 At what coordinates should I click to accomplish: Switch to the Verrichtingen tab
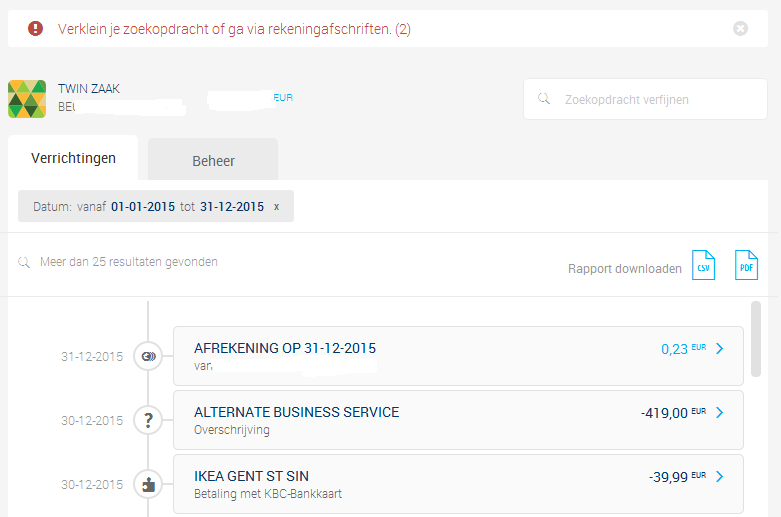pyautogui.click(x=73, y=158)
